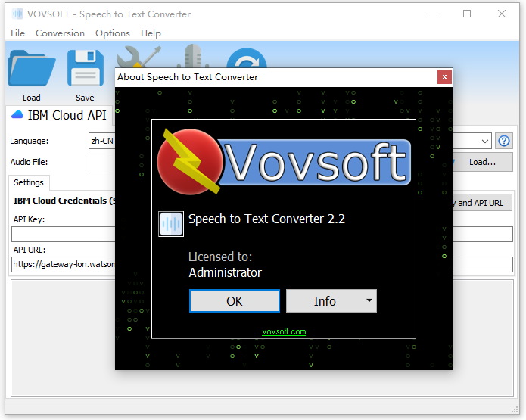Minimize the main VOVSOFT window
This screenshot has height=420, width=526.
pyautogui.click(x=433, y=14)
